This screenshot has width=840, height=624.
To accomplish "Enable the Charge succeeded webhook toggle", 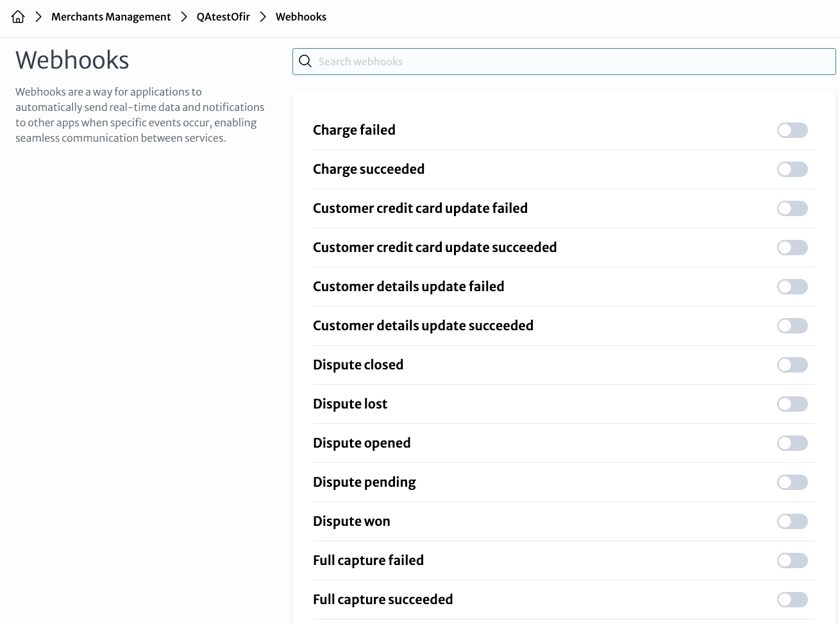I will [793, 169].
